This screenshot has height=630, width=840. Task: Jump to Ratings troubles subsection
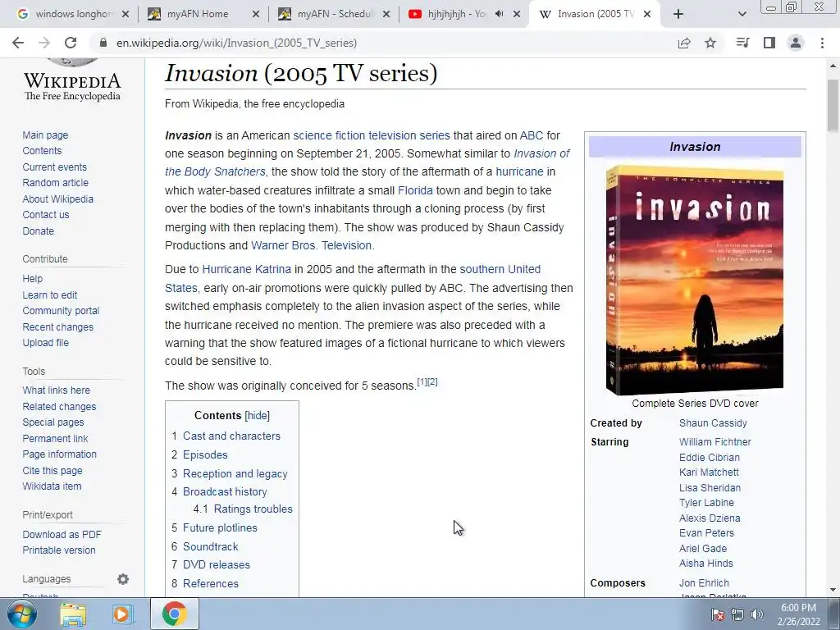pyautogui.click(x=253, y=509)
